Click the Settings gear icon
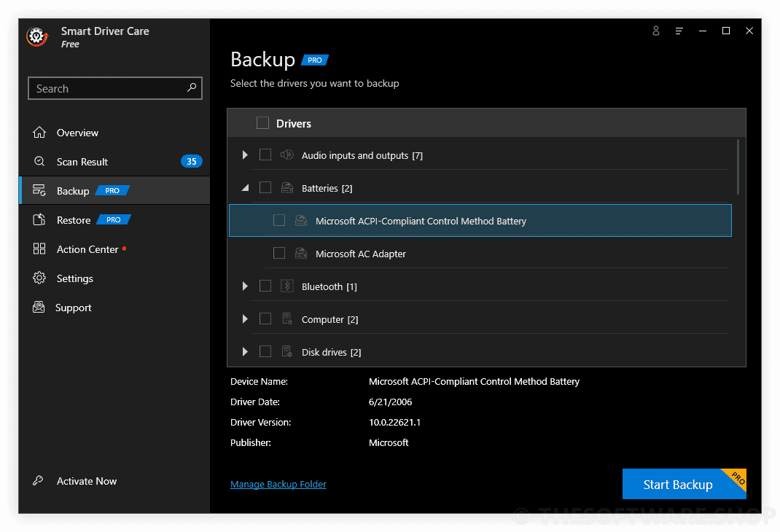The height and width of the screenshot is (532, 780). [x=39, y=278]
